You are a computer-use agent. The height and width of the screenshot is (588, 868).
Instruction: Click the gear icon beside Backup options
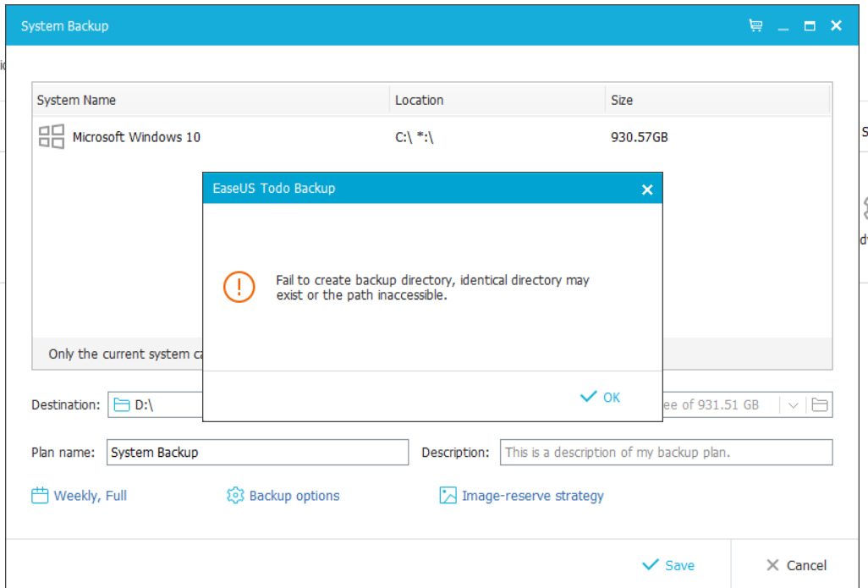point(235,495)
